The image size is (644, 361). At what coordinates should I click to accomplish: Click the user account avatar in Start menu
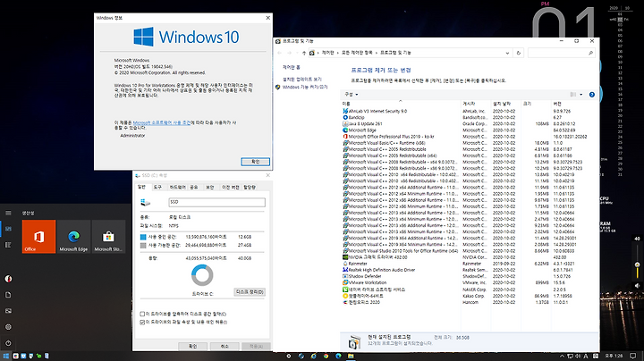[x=8, y=279]
